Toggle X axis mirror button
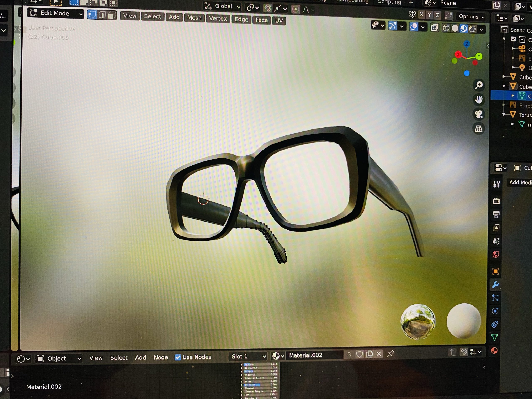This screenshot has width=532, height=399. click(x=421, y=15)
